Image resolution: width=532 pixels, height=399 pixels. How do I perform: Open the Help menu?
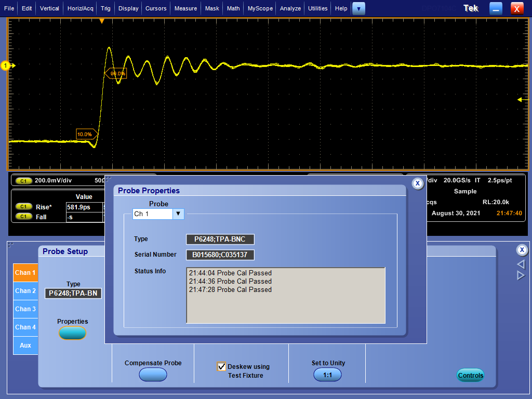click(341, 8)
